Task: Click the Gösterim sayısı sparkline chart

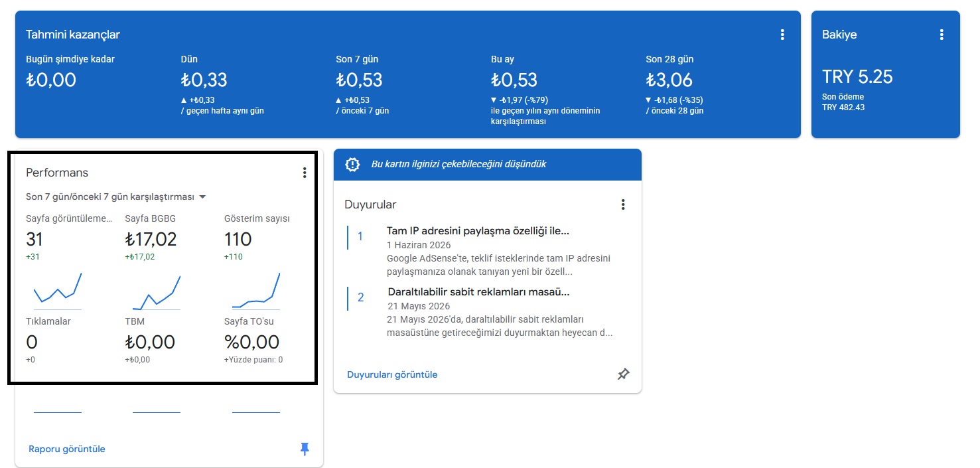Action: 256,291
